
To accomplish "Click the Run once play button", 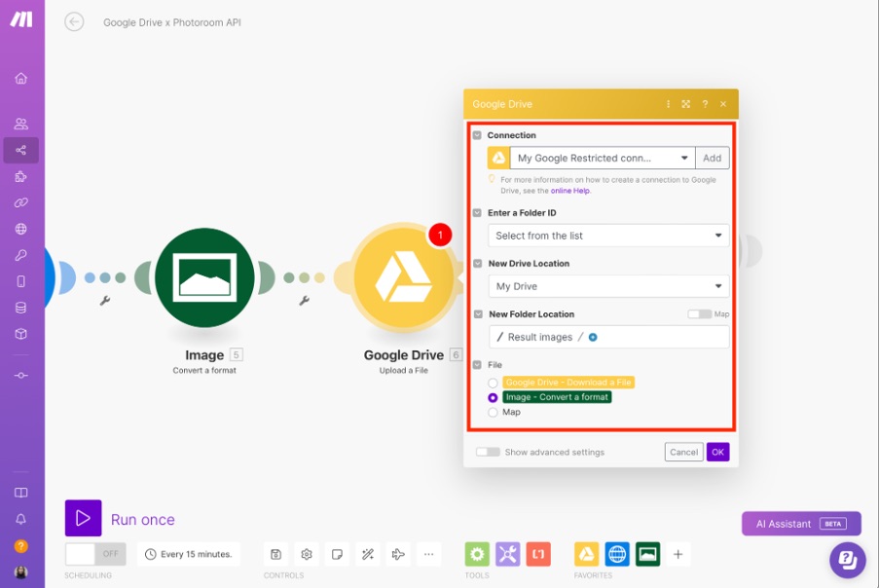I will (83, 519).
